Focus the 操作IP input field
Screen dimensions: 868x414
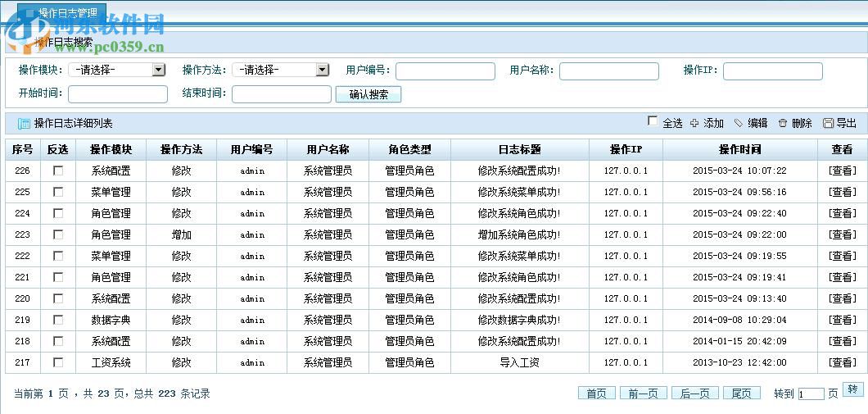pos(773,71)
